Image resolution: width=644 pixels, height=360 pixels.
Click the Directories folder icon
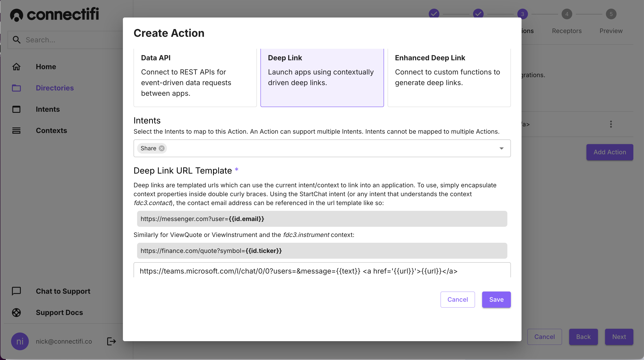17,88
